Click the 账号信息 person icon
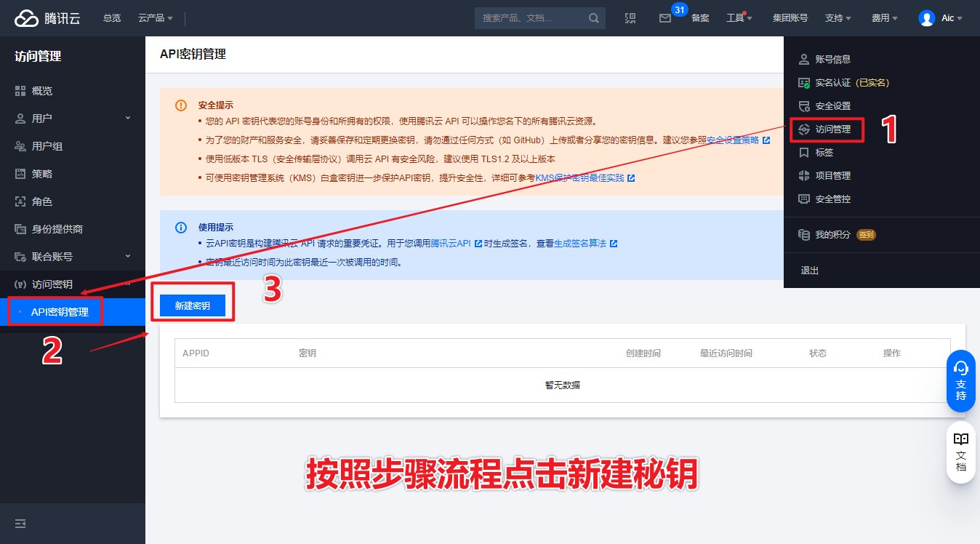 click(803, 59)
